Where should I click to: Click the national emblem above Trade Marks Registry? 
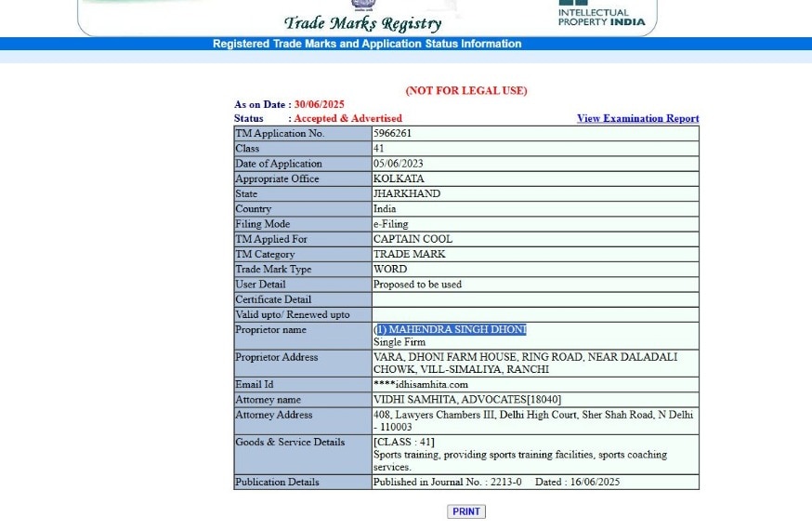tap(363, 6)
